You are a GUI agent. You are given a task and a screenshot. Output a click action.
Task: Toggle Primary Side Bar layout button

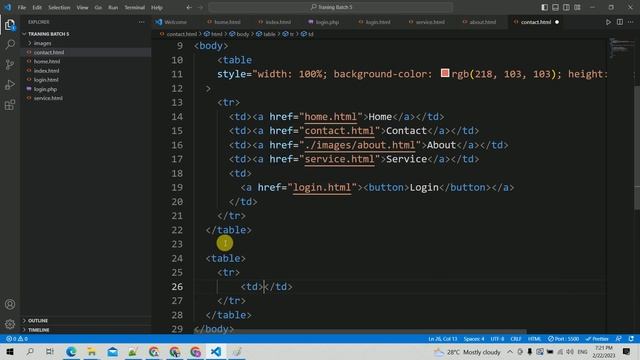tap(544, 7)
